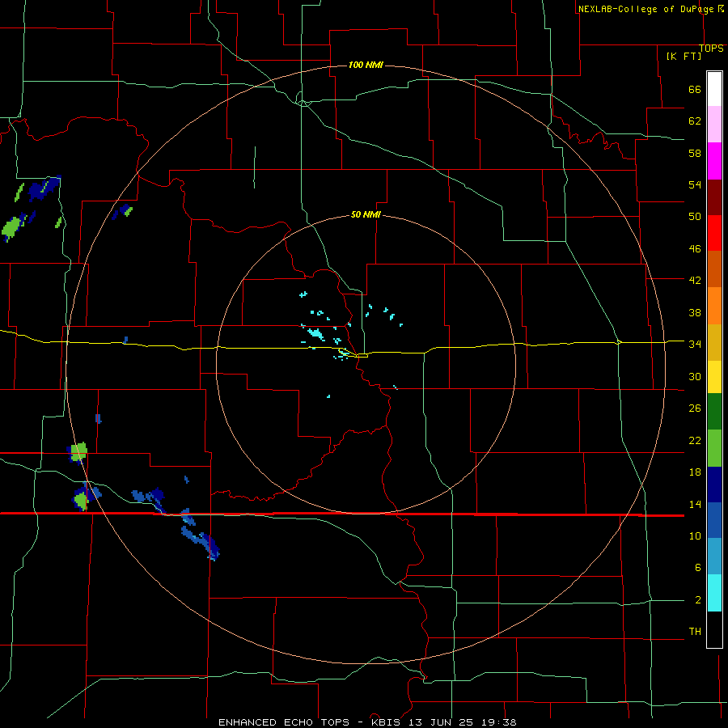Click the legend value 26

(695, 408)
